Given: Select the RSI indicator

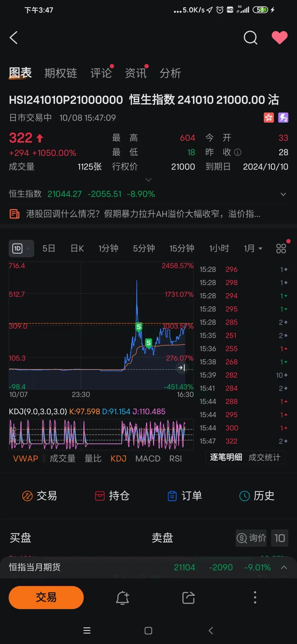Looking at the screenshot, I should coord(175,459).
